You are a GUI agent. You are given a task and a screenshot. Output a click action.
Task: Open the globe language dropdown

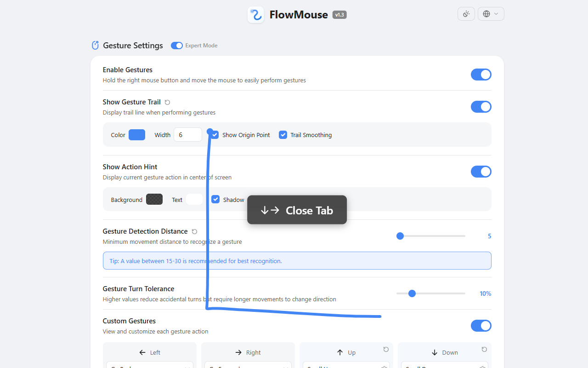(x=491, y=14)
